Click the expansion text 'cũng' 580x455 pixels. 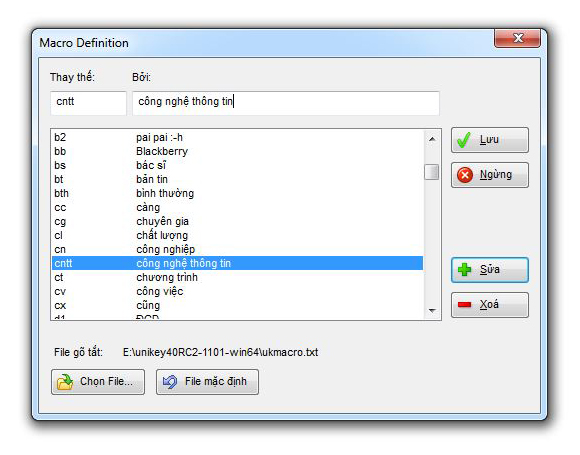(148, 306)
